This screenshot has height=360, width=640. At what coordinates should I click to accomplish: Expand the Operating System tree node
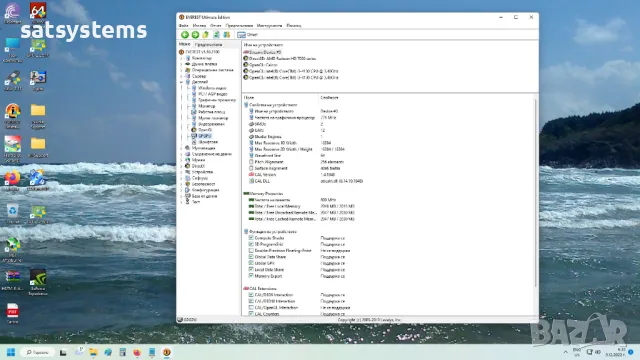[x=182, y=70]
